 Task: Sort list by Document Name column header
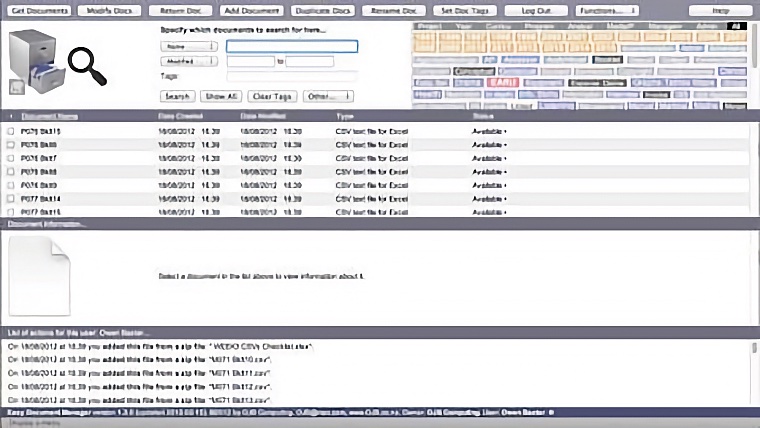pos(50,116)
